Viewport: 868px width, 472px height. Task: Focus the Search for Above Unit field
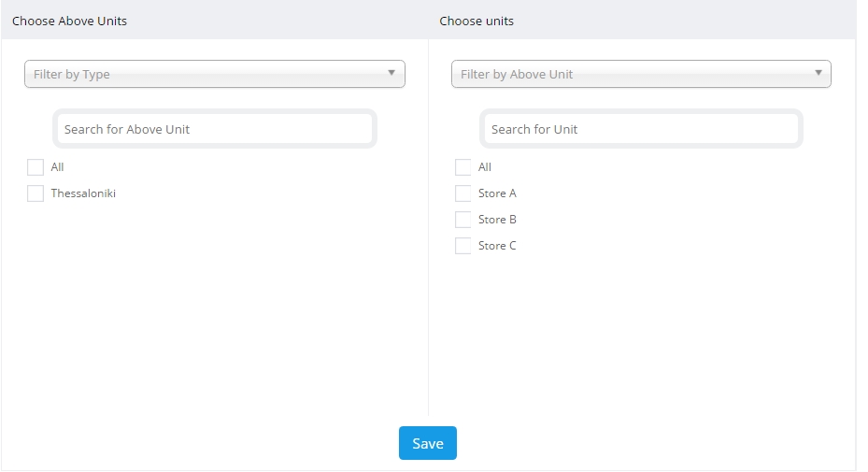[215, 129]
